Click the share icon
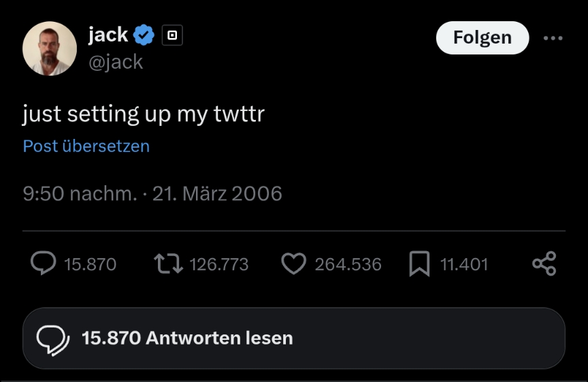Image resolution: width=588 pixels, height=382 pixels. tap(544, 264)
